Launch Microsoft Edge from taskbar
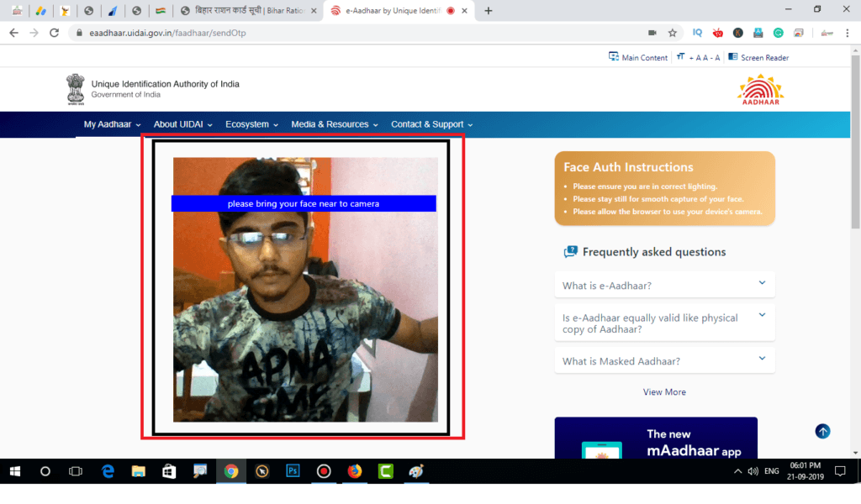 108,471
